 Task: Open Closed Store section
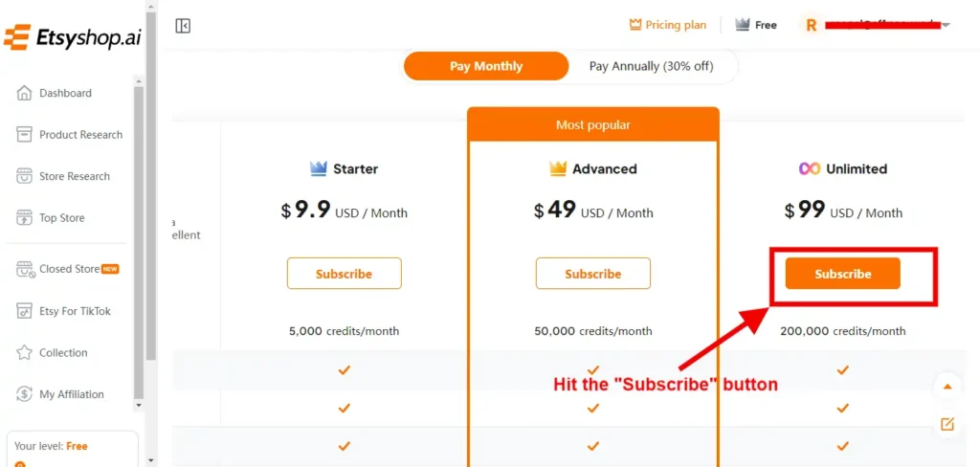tap(68, 270)
